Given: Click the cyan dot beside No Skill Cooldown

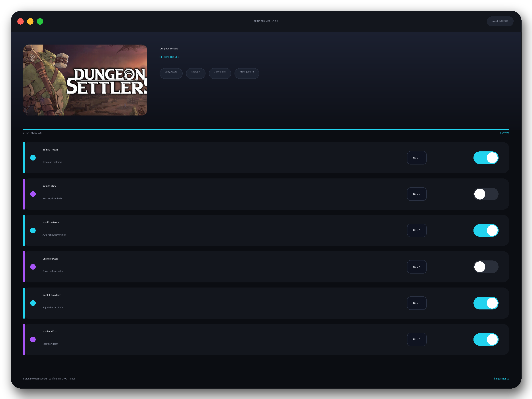Looking at the screenshot, I should tap(33, 303).
